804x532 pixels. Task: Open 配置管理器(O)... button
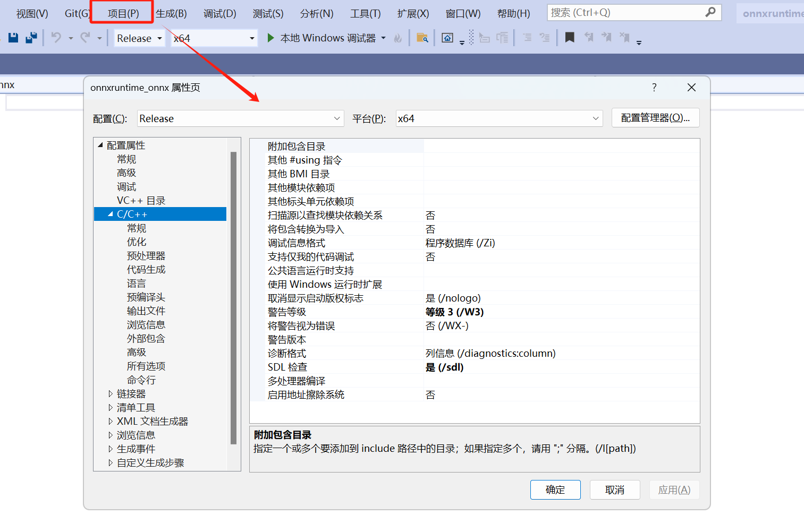click(x=656, y=118)
